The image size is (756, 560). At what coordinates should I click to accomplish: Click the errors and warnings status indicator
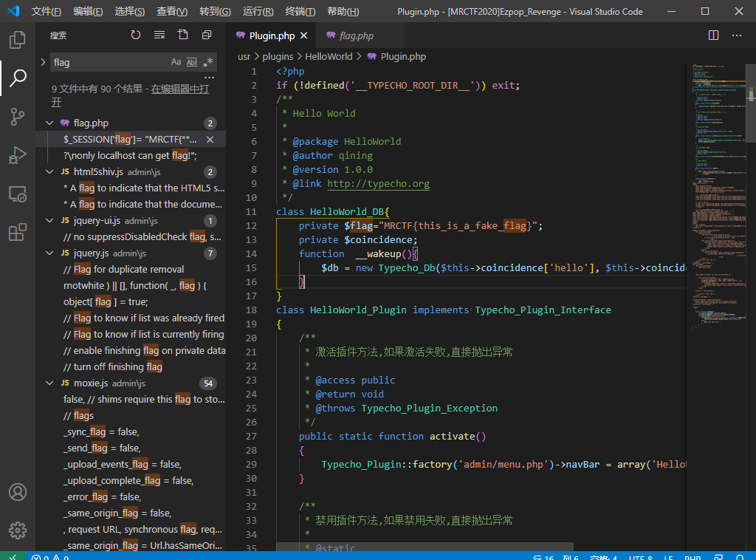click(50, 556)
